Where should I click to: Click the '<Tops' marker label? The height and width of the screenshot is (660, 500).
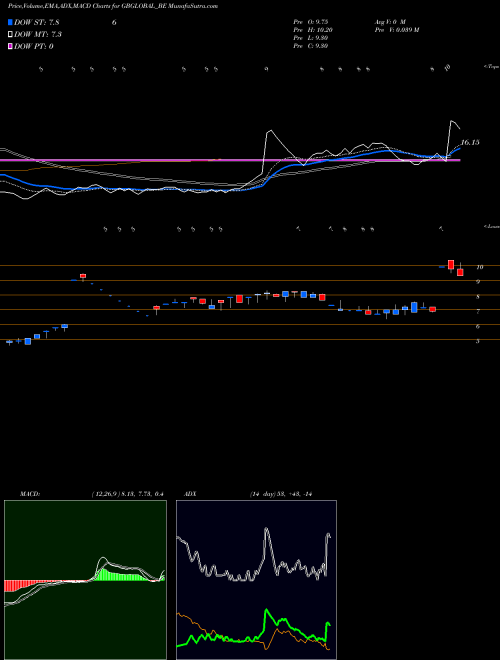coord(491,67)
